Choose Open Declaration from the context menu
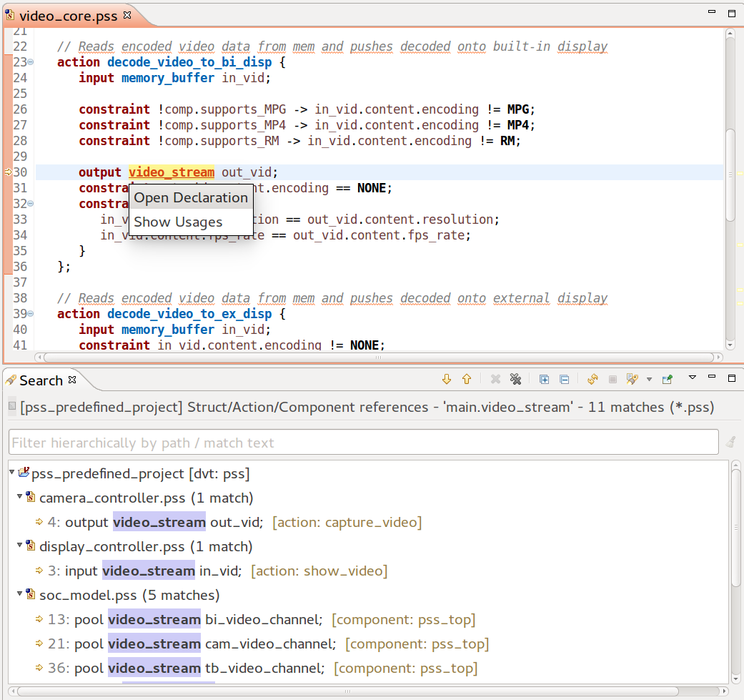The height and width of the screenshot is (700, 744). coord(190,197)
